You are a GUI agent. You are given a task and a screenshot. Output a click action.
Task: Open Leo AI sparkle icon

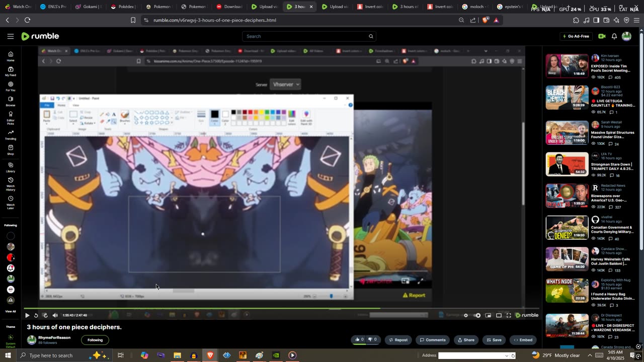tap(616, 20)
